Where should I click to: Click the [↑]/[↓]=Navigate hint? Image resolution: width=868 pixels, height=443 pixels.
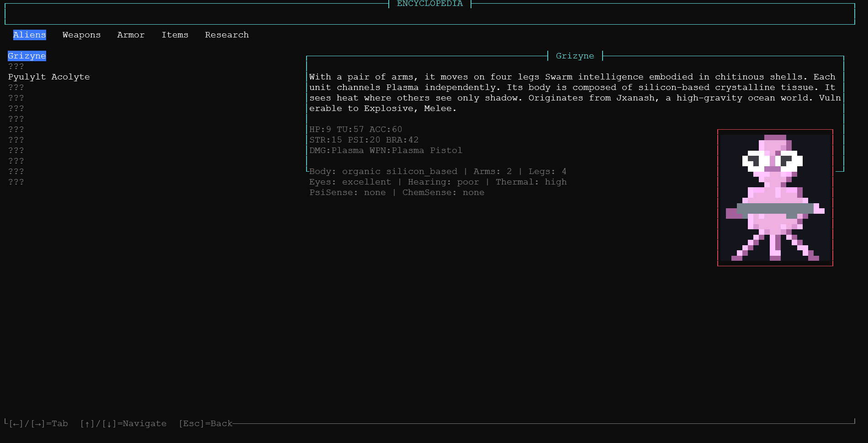(123, 423)
